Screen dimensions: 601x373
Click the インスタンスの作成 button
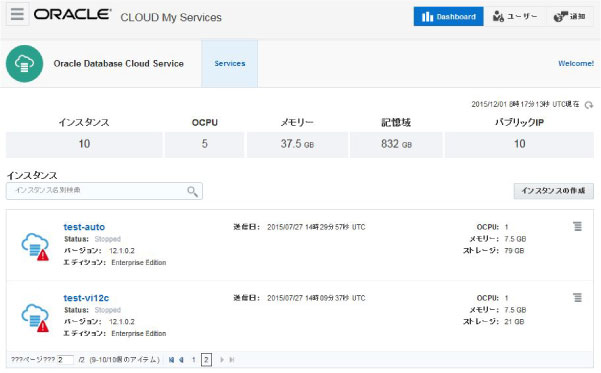553,191
